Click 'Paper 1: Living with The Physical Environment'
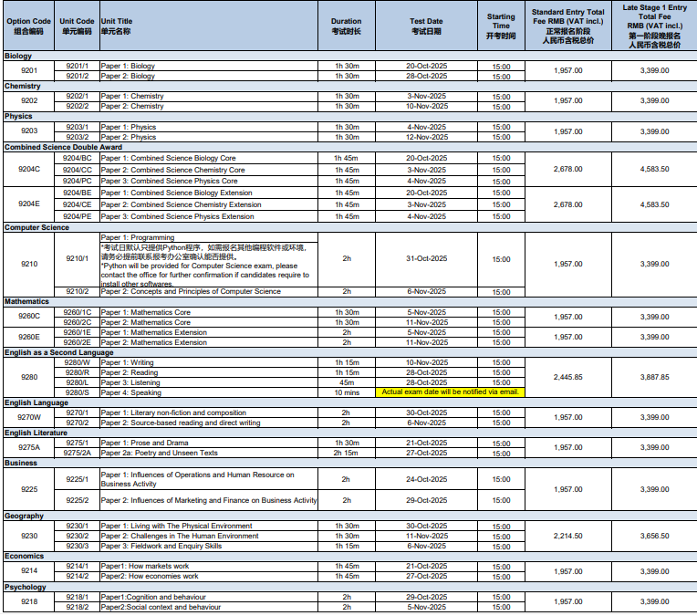The width and height of the screenshot is (697, 616). [176, 527]
